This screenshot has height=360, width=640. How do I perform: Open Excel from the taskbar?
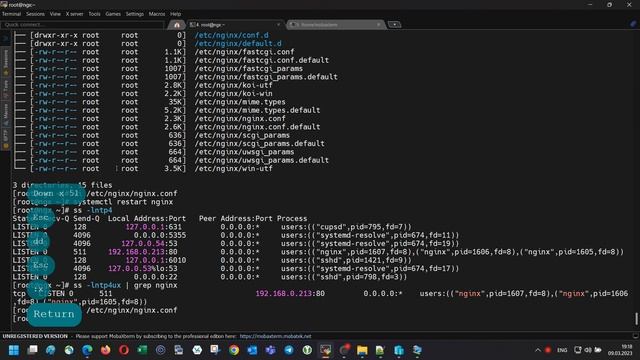[x=142, y=350]
